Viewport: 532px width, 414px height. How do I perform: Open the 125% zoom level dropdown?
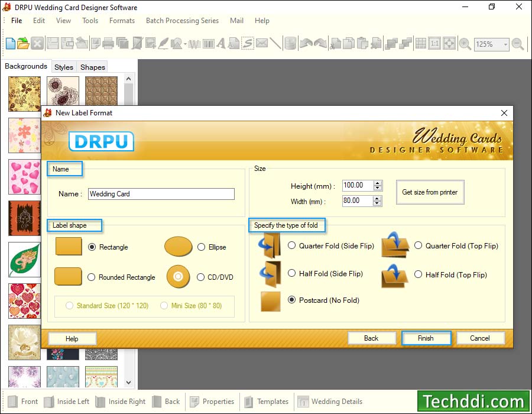click(505, 44)
